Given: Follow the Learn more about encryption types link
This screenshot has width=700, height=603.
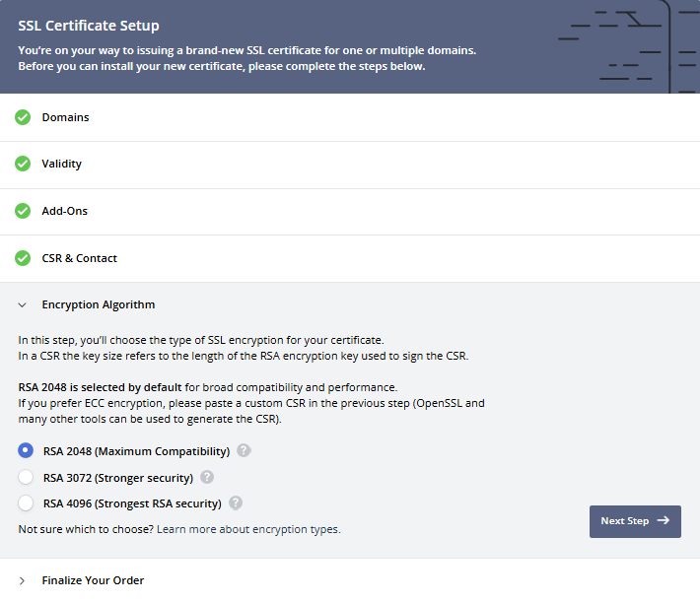Looking at the screenshot, I should click(x=248, y=529).
